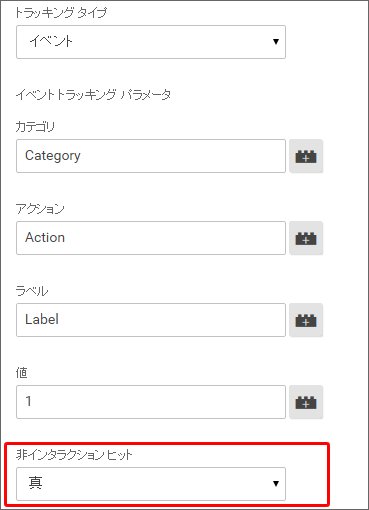Click the 非インタラクション ヒット label text

tap(74, 455)
